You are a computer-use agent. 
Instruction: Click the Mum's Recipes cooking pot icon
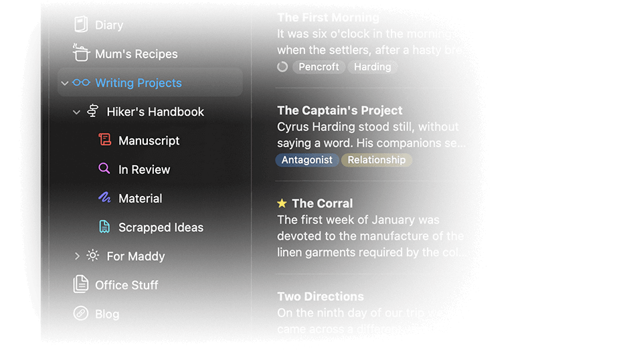point(80,53)
